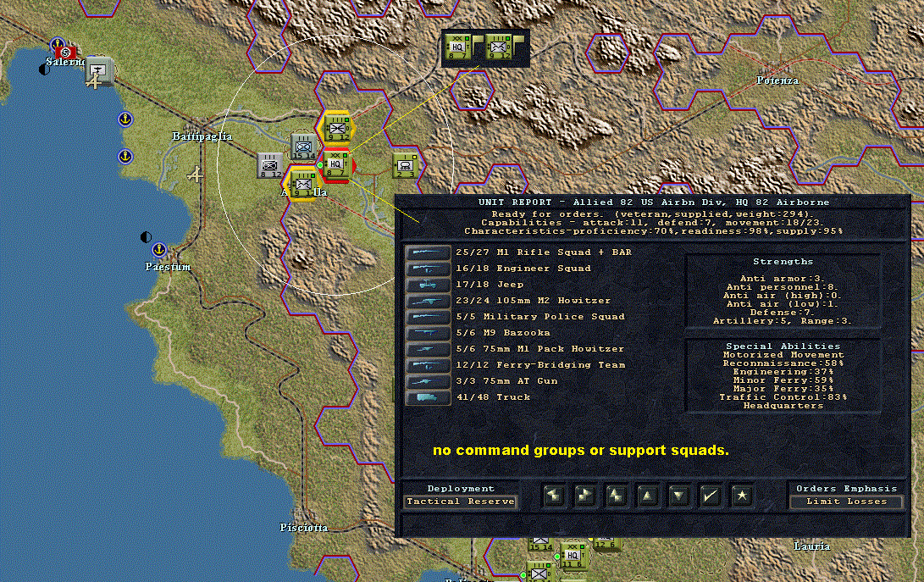This screenshot has width=924, height=582.
Task: Select the Ferry-Bridging Team icon
Action: click(x=429, y=365)
